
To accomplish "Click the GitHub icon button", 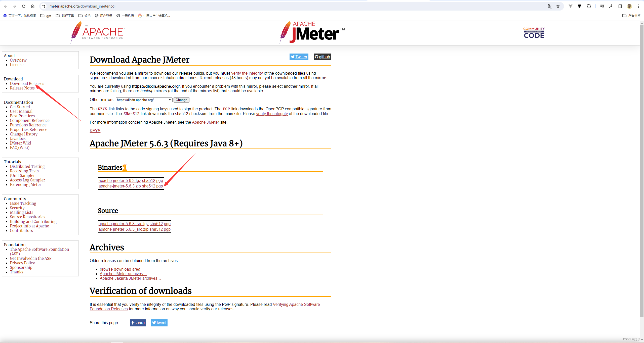I will tap(322, 57).
